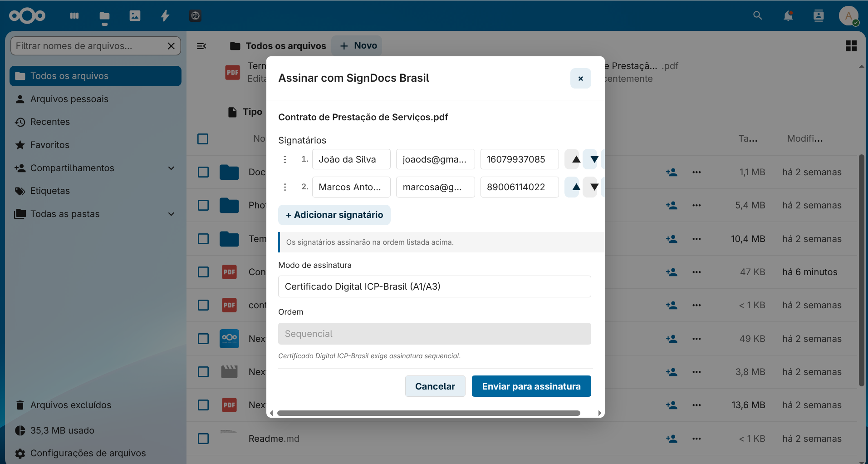Click Adicionar signatário button

pos(334,215)
